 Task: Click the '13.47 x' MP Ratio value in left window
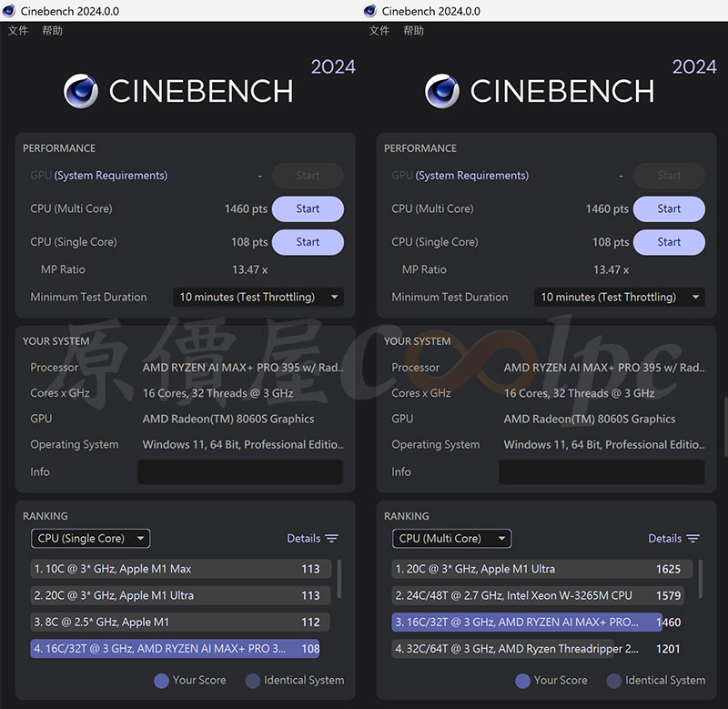click(x=249, y=269)
